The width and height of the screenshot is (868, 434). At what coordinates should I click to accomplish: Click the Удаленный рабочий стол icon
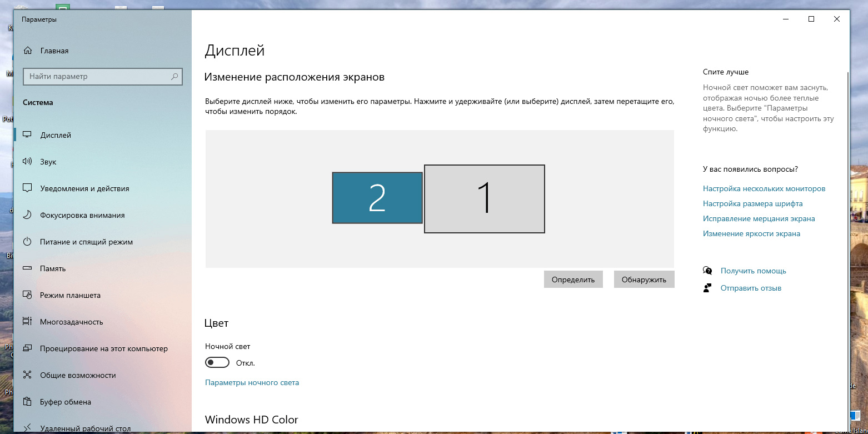click(27, 428)
